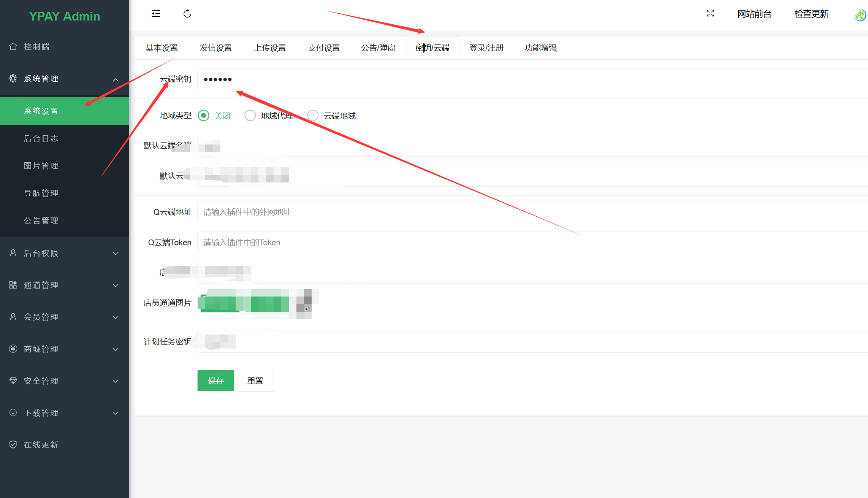Open 控制端 home dashboard

pos(36,46)
